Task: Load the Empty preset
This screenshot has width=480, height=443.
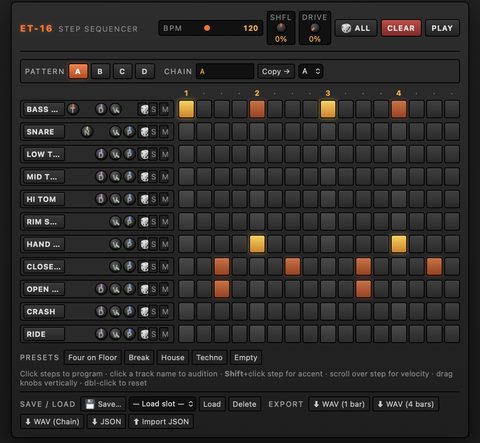Action: click(246, 358)
